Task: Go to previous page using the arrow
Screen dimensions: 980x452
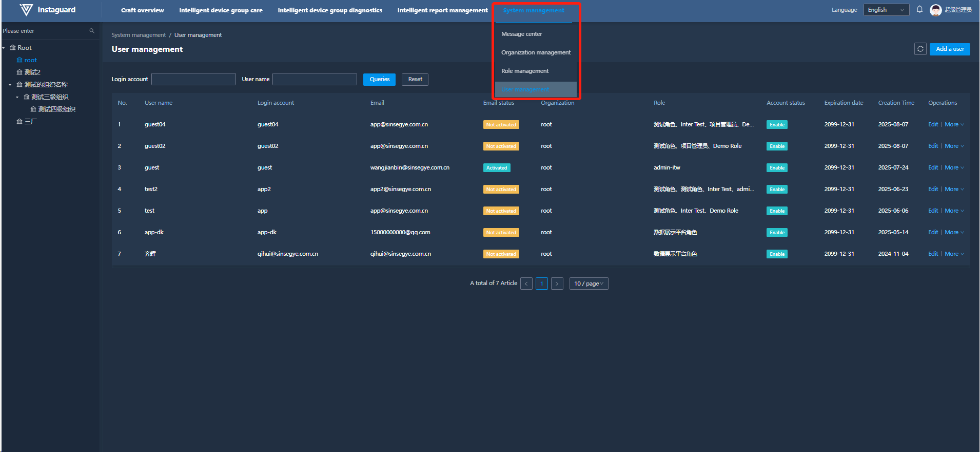Action: click(x=526, y=284)
